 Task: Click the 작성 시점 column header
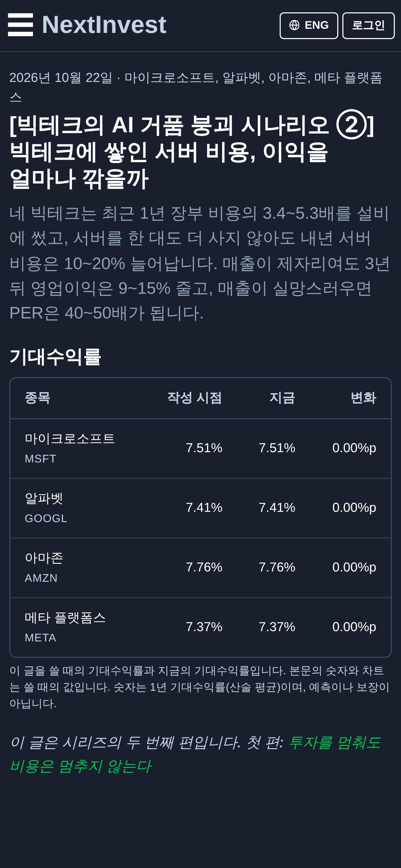194,398
